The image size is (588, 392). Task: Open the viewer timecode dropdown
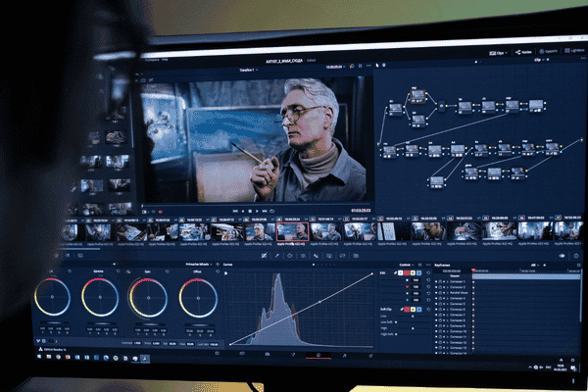coord(335,67)
